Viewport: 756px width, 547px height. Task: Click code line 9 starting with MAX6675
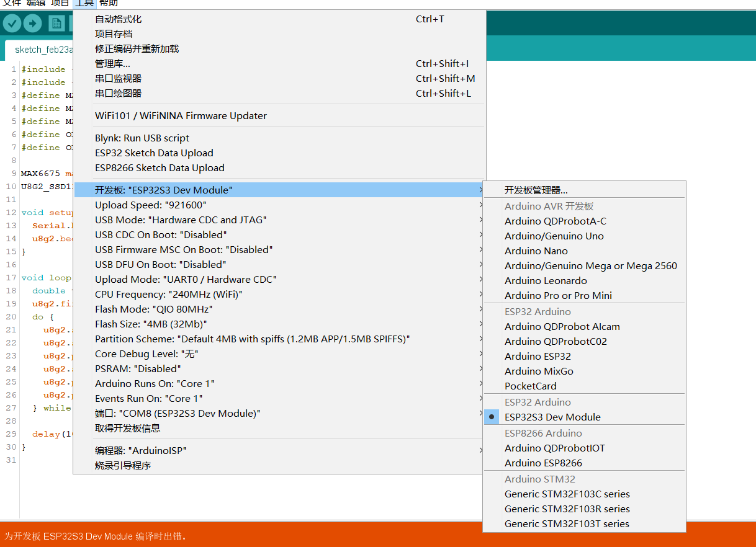tap(47, 174)
